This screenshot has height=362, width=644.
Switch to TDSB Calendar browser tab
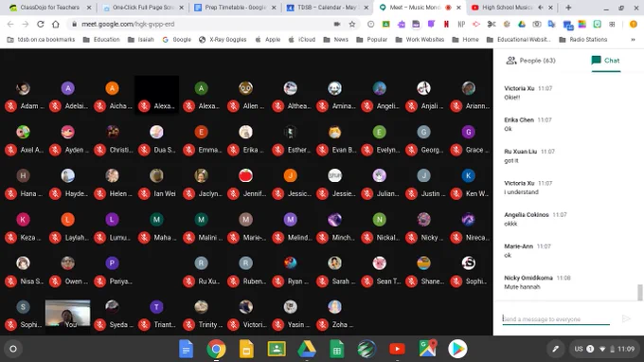[327, 8]
